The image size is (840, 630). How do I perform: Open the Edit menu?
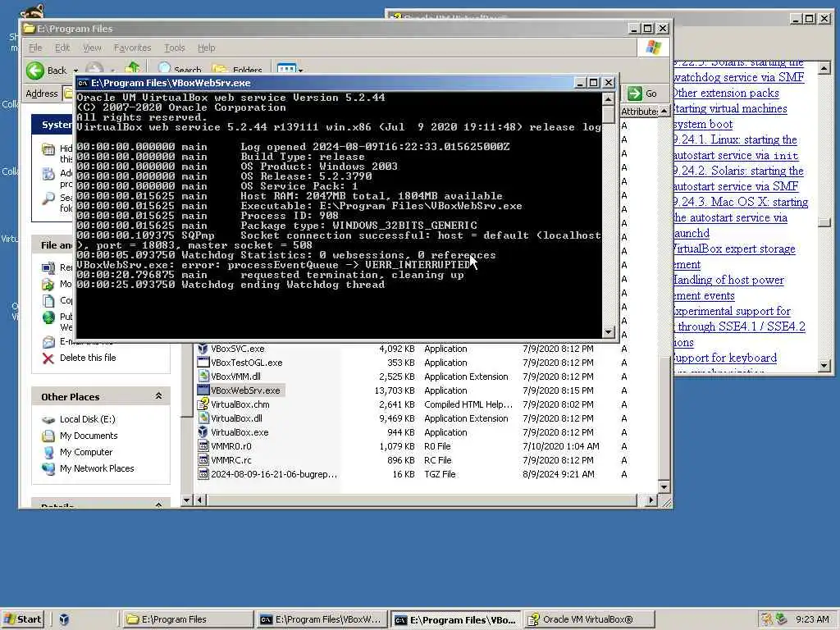62,48
